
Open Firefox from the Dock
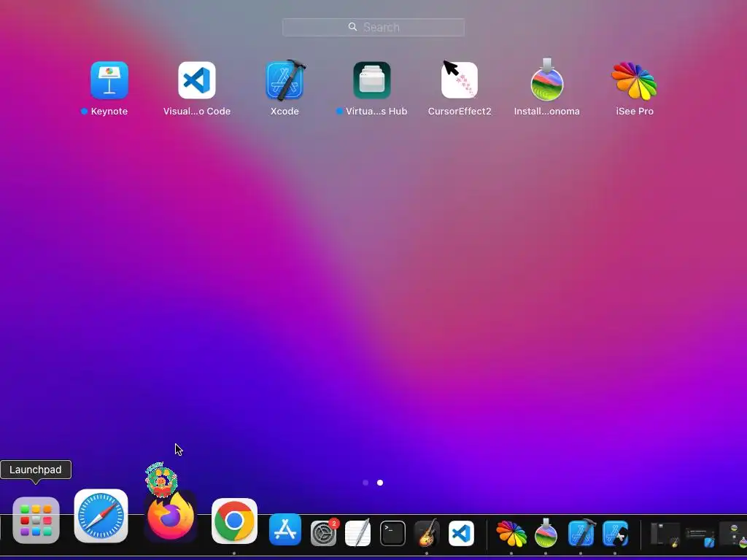click(x=171, y=517)
